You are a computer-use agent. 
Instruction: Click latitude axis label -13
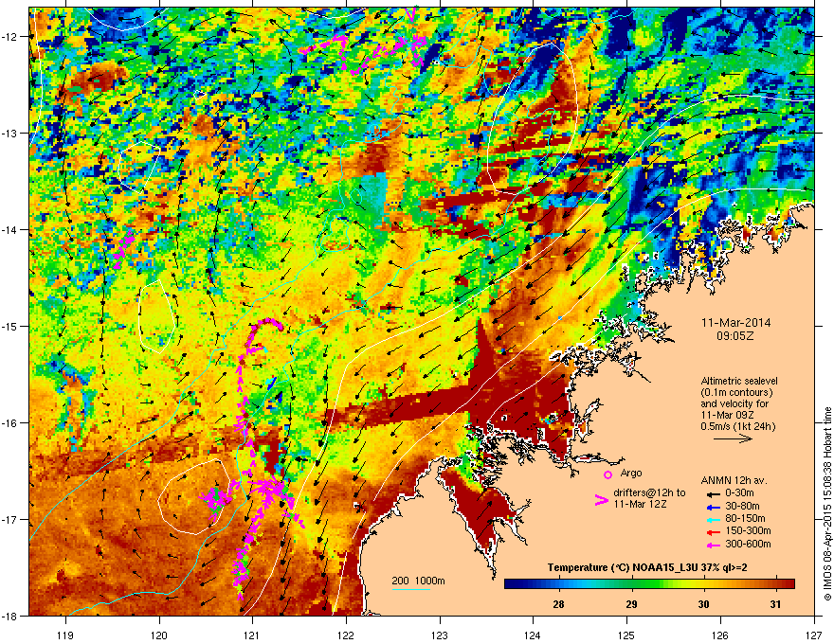[x=10, y=134]
